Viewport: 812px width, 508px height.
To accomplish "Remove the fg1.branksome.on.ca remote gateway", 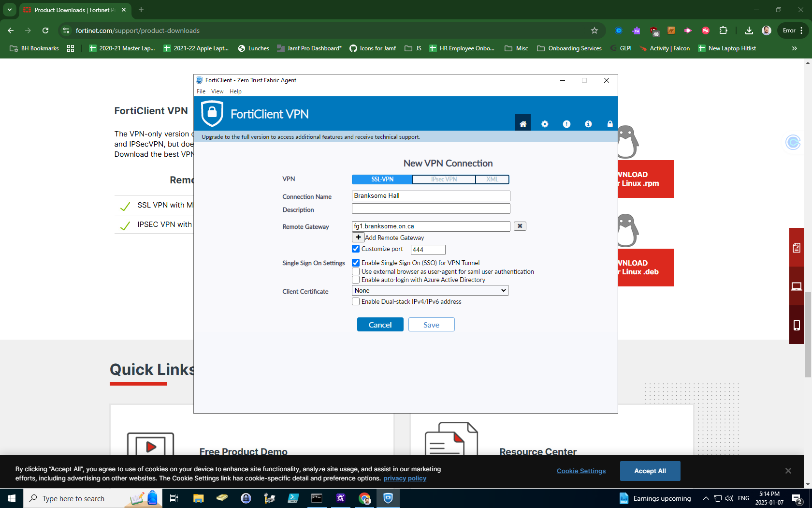I will 520,226.
